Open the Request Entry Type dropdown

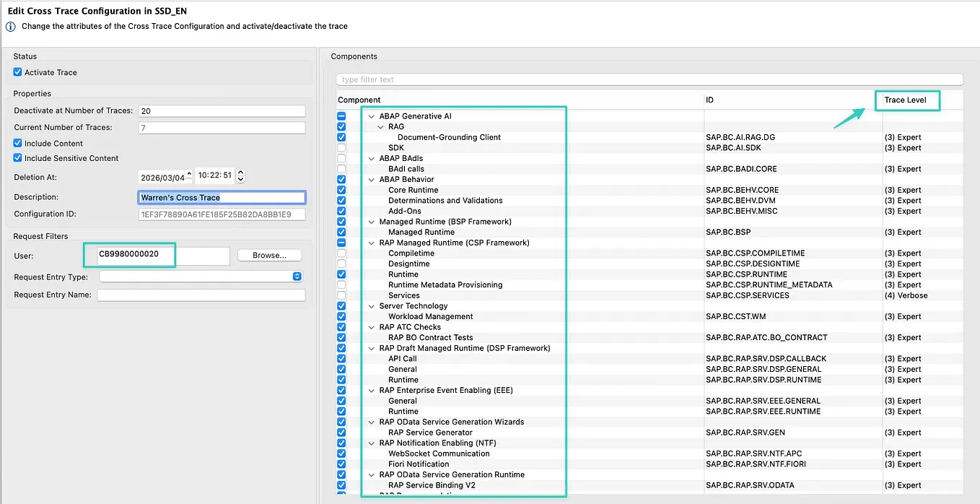click(201, 277)
